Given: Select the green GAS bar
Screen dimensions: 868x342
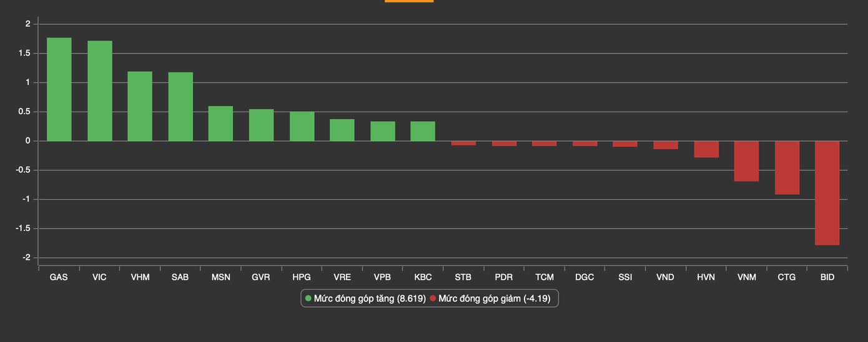Looking at the screenshot, I should click(59, 89).
